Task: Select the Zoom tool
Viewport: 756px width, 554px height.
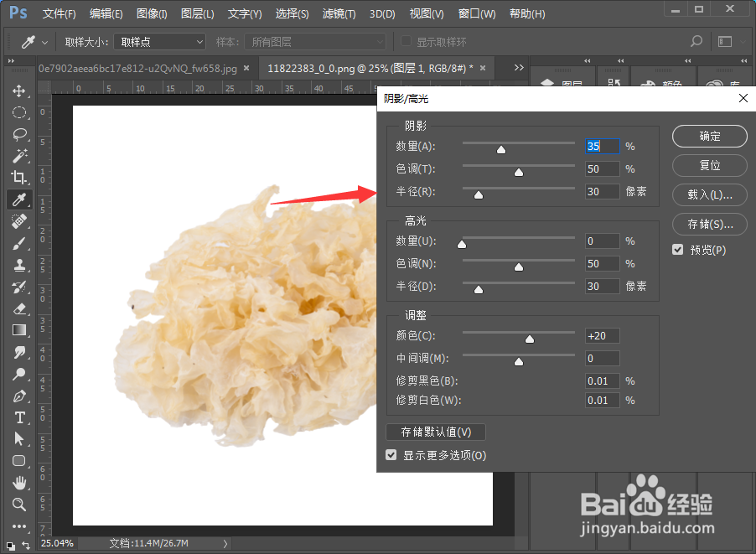Action: (19, 505)
